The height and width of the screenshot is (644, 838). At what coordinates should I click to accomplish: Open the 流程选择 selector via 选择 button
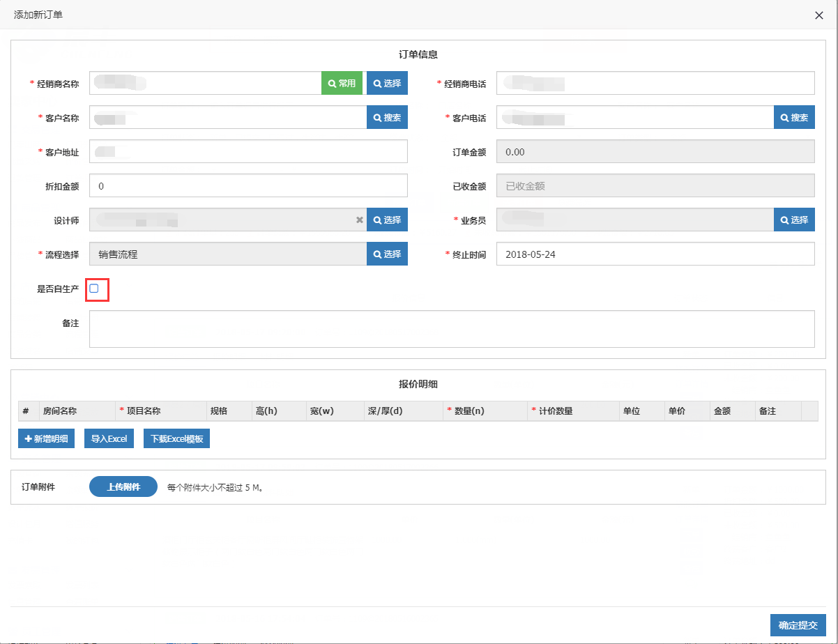(x=387, y=254)
